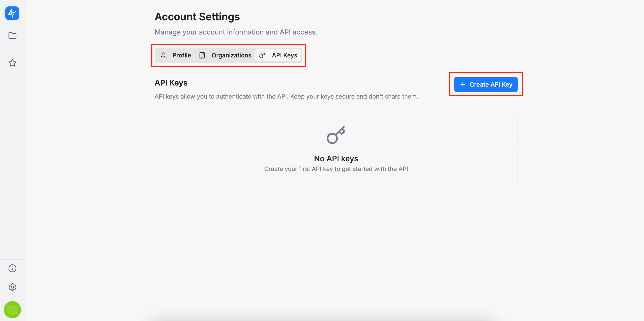Screen dimensions: 644x321
Task: Open the folder icon in the sidebar
Action: (x=12, y=36)
